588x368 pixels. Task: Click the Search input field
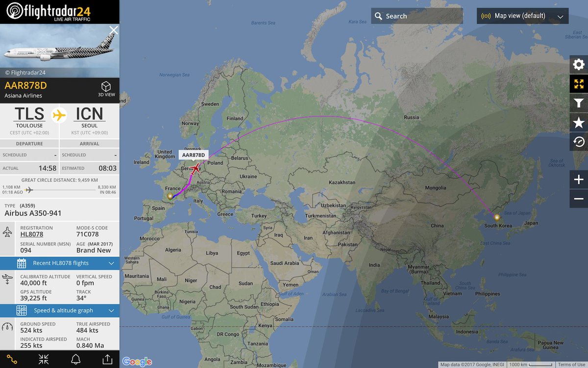(x=417, y=16)
